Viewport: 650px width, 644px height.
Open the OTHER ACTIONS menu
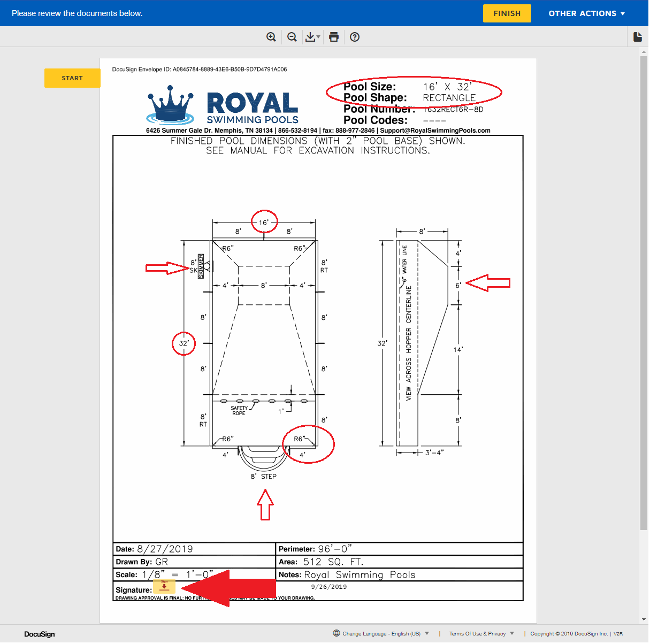(586, 13)
